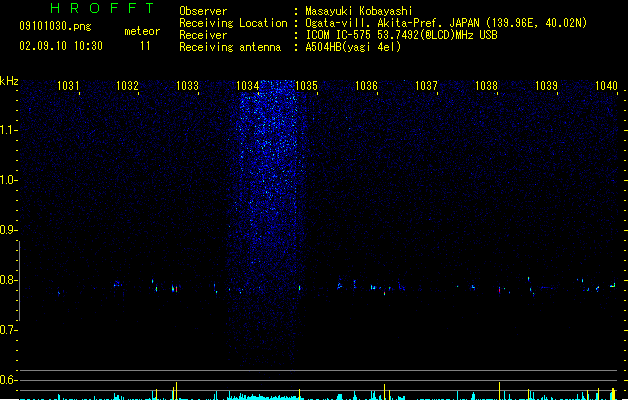Click the kHz axis unit label
This screenshot has height=400, width=629.
pyautogui.click(x=9, y=81)
